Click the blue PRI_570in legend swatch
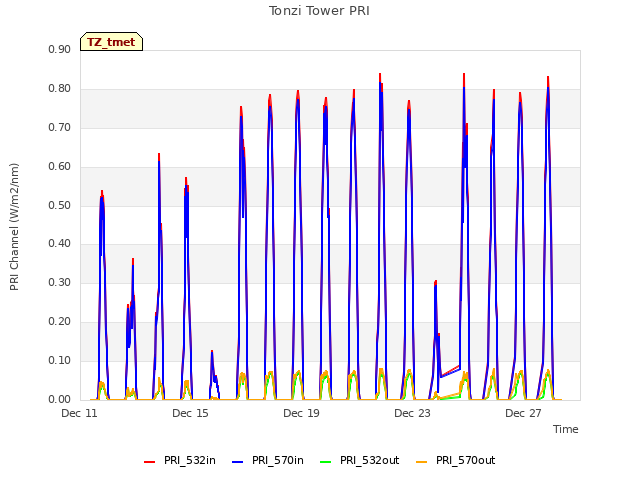640x480 pixels. (238, 462)
